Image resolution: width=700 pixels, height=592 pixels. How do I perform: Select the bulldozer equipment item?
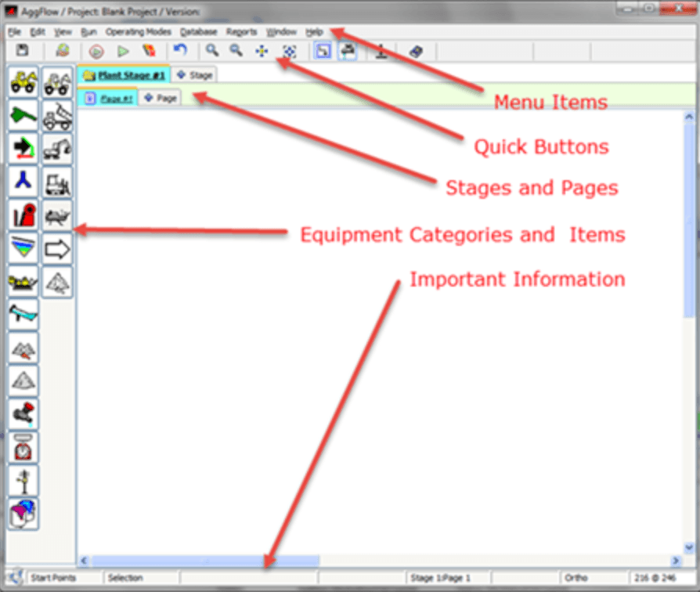(57, 182)
